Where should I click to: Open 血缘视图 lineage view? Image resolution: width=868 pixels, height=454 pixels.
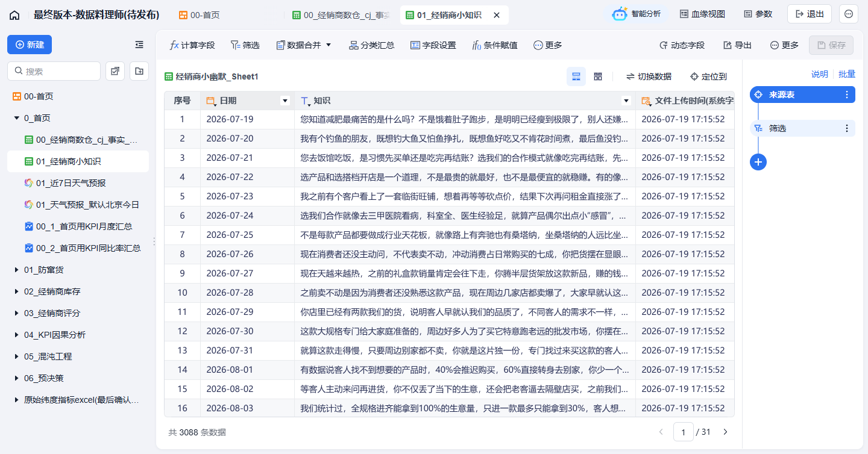pyautogui.click(x=702, y=14)
